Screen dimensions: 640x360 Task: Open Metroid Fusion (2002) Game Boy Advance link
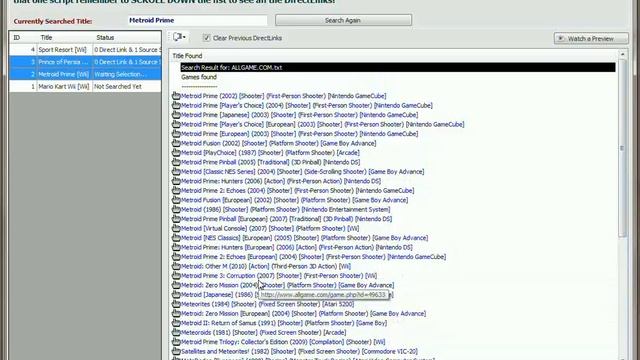tap(278, 143)
